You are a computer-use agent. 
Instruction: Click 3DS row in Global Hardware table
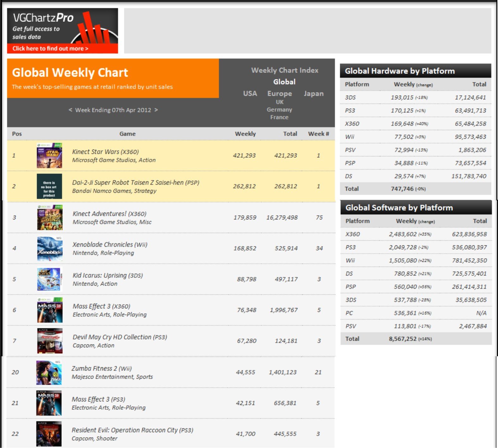[415, 98]
